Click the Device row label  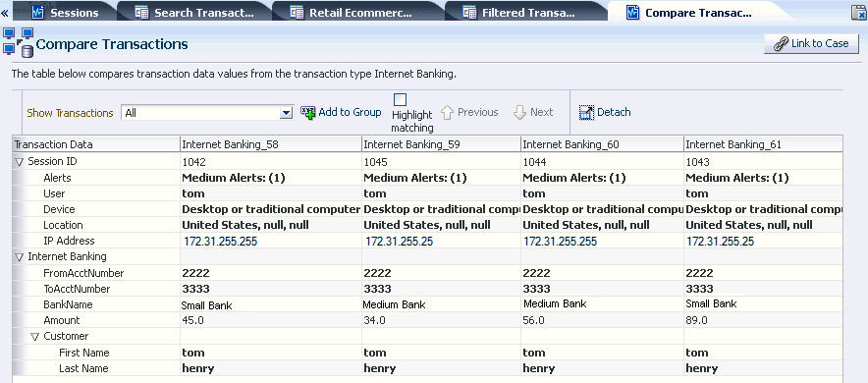pyautogui.click(x=59, y=209)
